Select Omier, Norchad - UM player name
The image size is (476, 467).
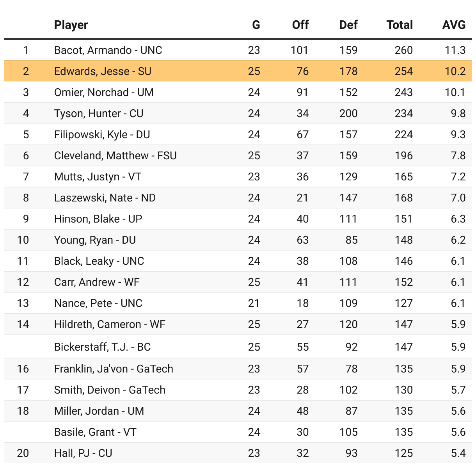104,93
